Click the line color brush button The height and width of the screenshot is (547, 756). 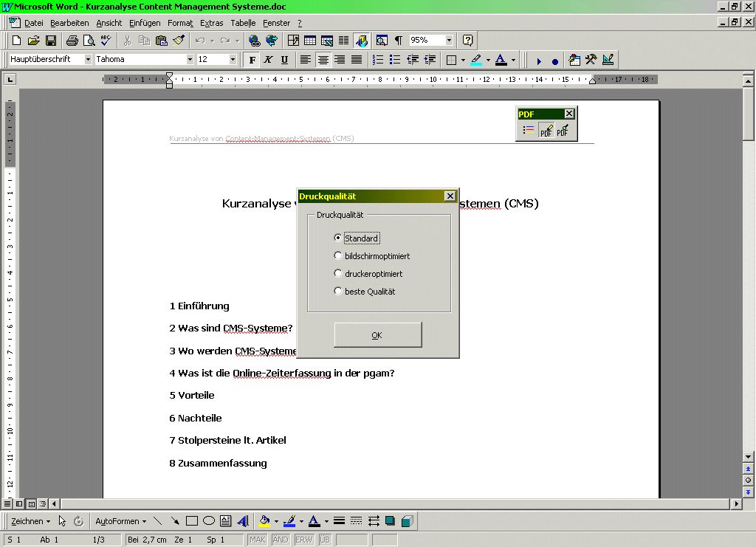[289, 521]
